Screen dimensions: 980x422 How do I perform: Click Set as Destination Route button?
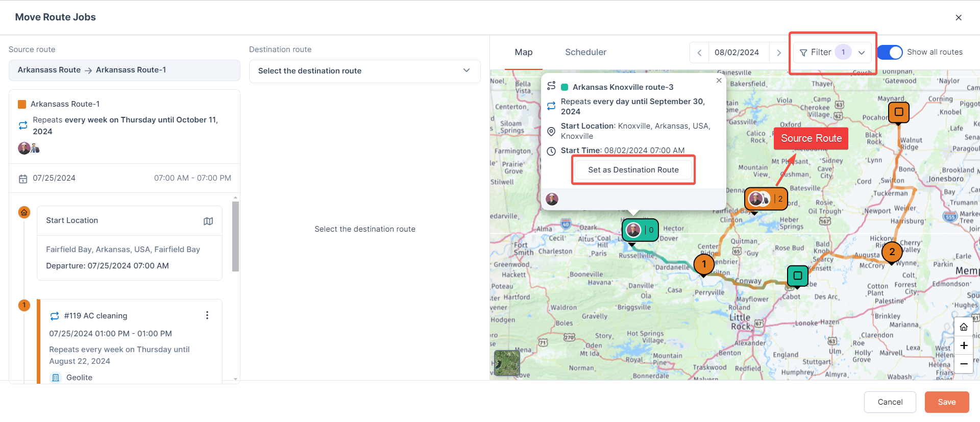(633, 170)
